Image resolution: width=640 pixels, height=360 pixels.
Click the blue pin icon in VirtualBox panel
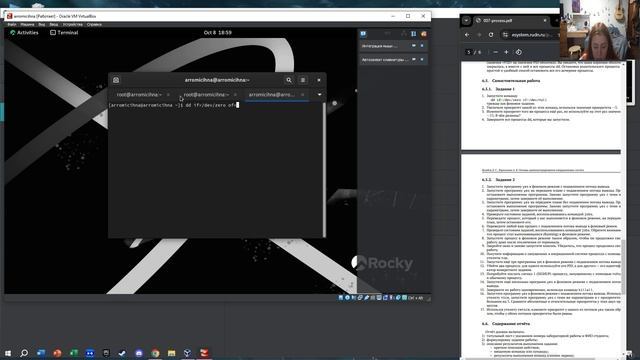tap(413, 34)
